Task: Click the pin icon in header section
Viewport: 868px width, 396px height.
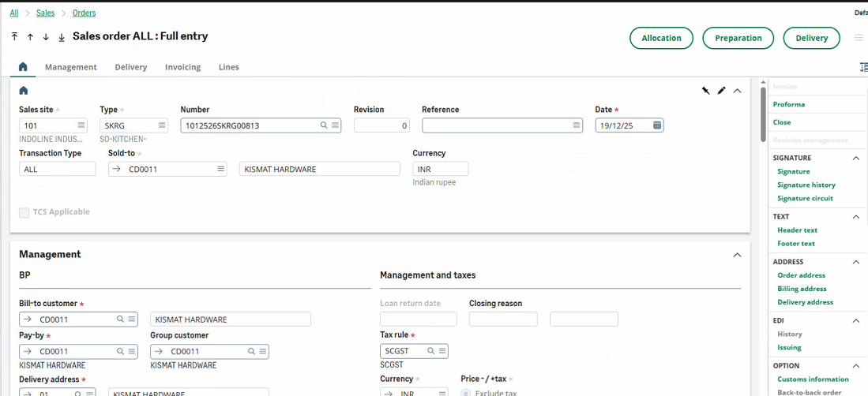Action: [705, 91]
